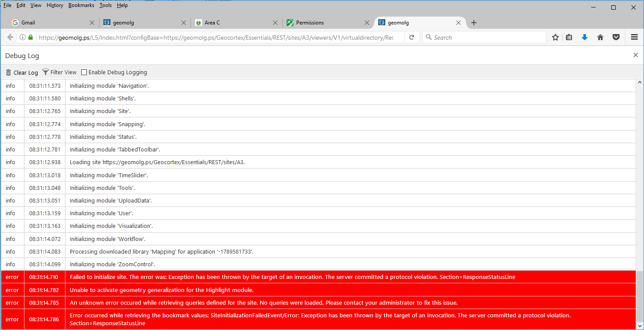Open the Pocket icon
The width and height of the screenshot is (644, 330).
point(616,38)
